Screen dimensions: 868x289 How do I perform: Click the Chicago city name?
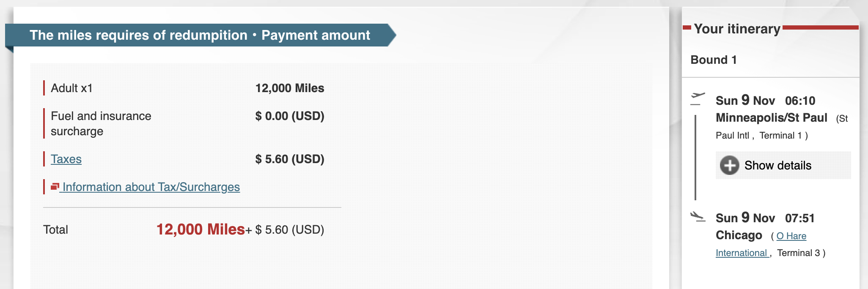pos(739,235)
